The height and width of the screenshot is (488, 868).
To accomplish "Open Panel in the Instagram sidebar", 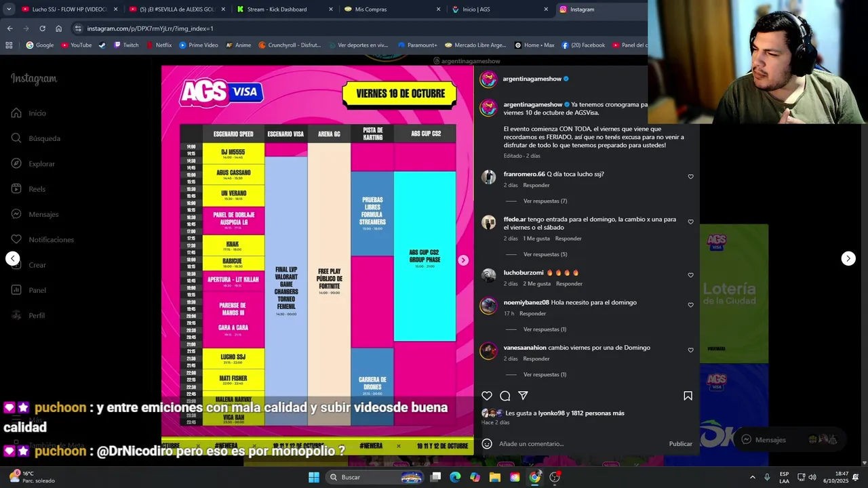I will [x=28, y=290].
